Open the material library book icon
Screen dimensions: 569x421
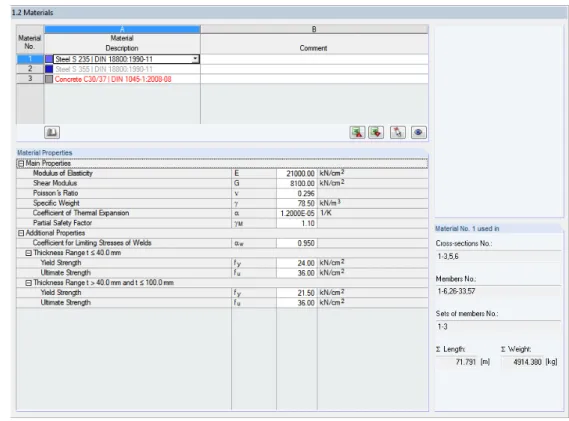(x=52, y=132)
